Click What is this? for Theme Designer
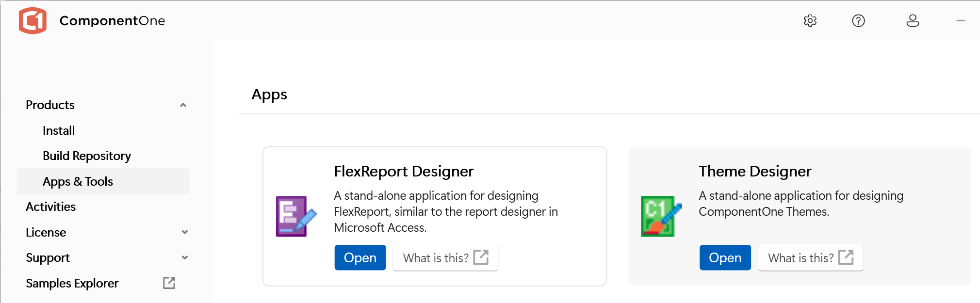 pos(810,257)
